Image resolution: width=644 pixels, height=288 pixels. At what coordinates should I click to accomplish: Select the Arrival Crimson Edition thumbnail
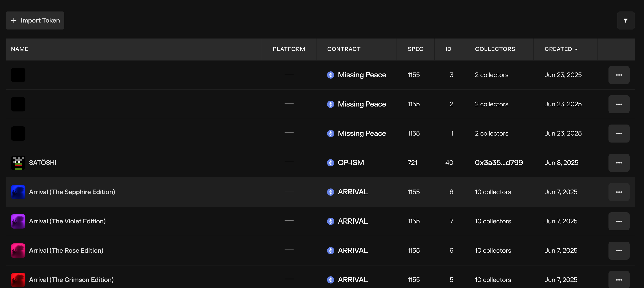(18, 280)
